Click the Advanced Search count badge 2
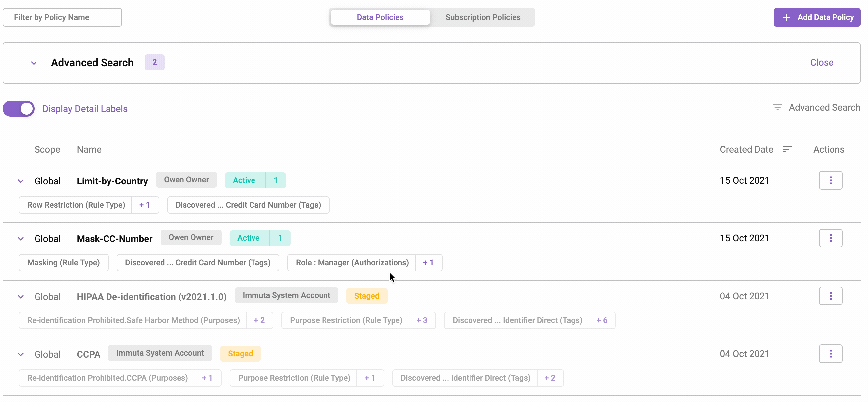 click(x=154, y=62)
